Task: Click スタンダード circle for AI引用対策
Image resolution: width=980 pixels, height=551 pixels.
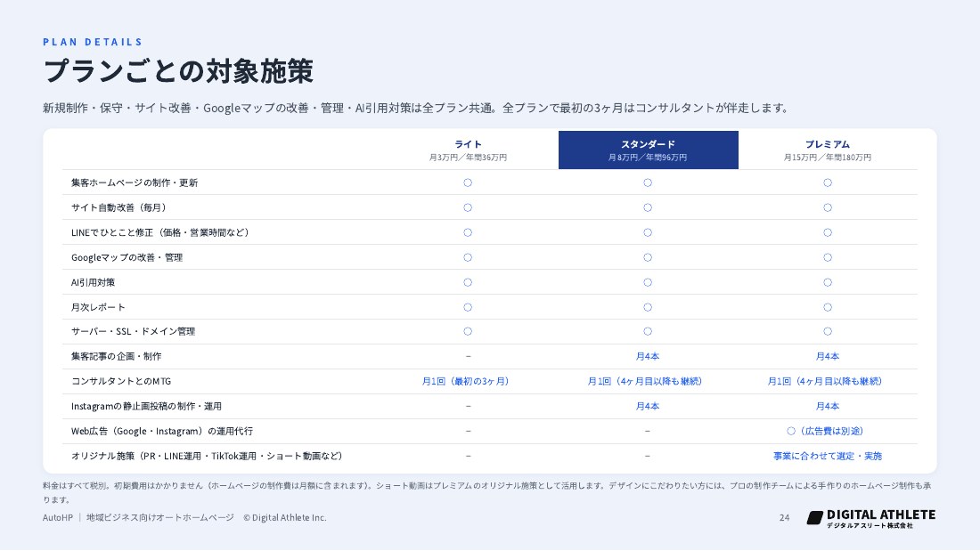Action: pyautogui.click(x=648, y=282)
